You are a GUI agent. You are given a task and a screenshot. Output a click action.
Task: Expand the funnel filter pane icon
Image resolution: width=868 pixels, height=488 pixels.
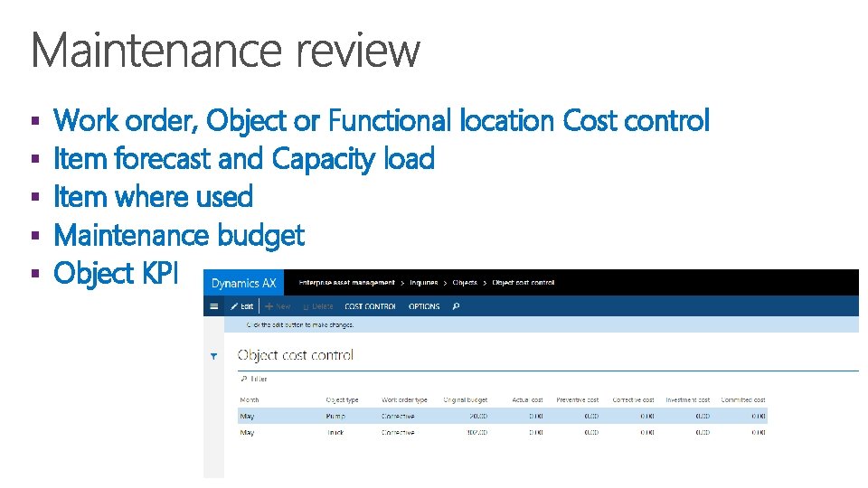click(x=213, y=356)
